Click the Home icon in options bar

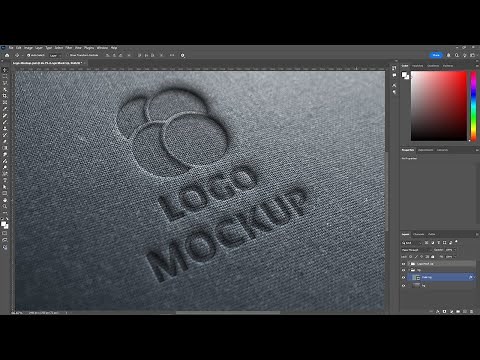(7, 55)
